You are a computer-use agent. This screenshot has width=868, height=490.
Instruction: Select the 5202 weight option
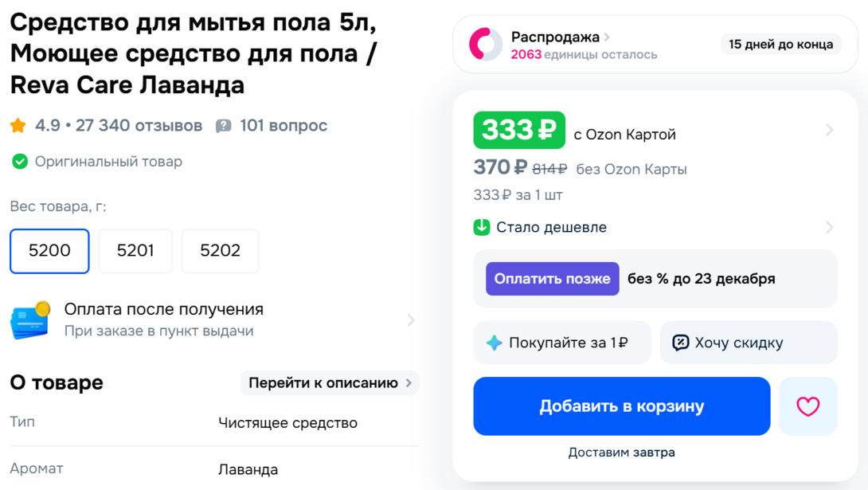point(221,251)
